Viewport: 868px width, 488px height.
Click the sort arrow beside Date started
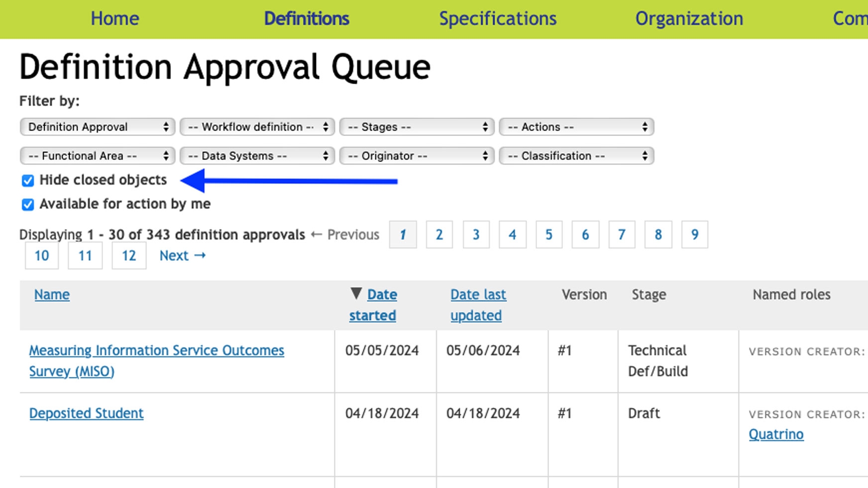coord(355,293)
